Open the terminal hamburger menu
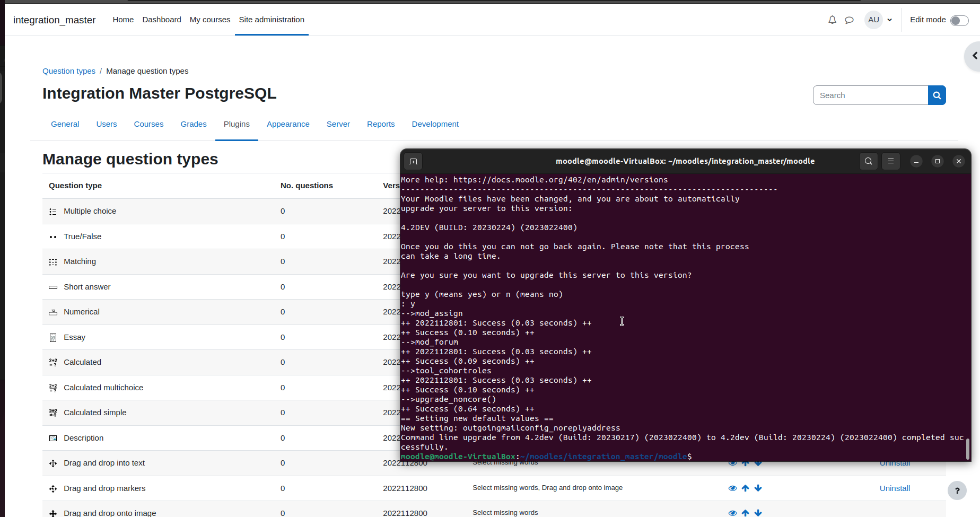The image size is (980, 517). tap(891, 161)
